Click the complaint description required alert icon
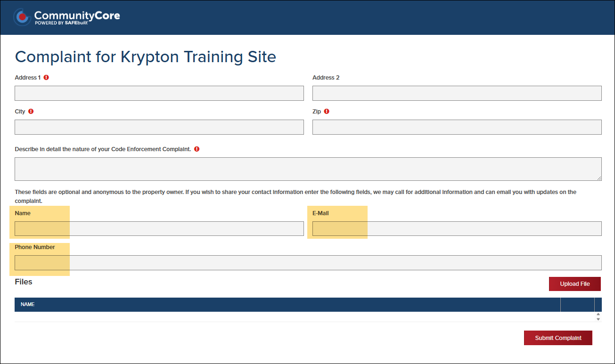The image size is (615, 364). point(197,149)
